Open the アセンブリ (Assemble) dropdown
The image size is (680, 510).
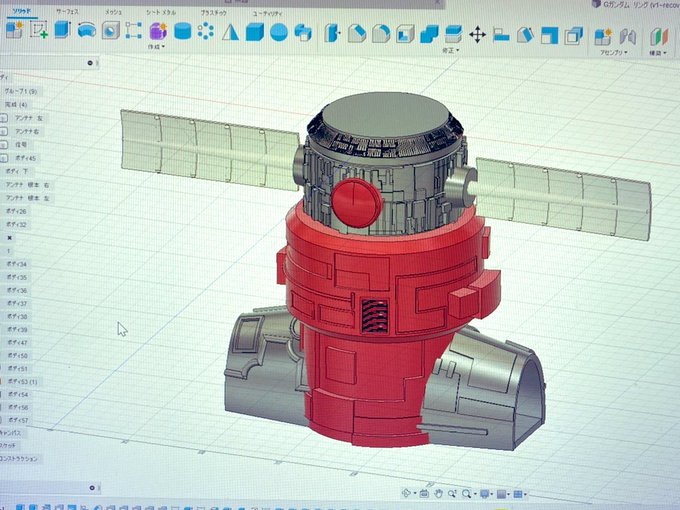[613, 52]
